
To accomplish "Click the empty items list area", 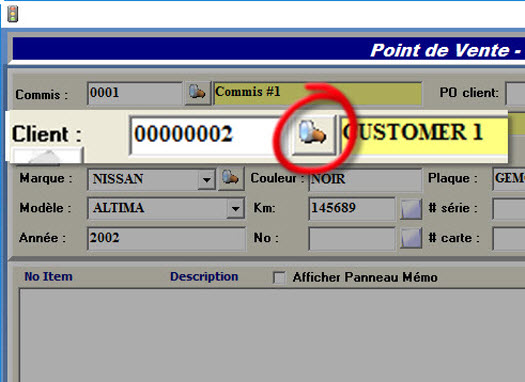I will (272, 335).
